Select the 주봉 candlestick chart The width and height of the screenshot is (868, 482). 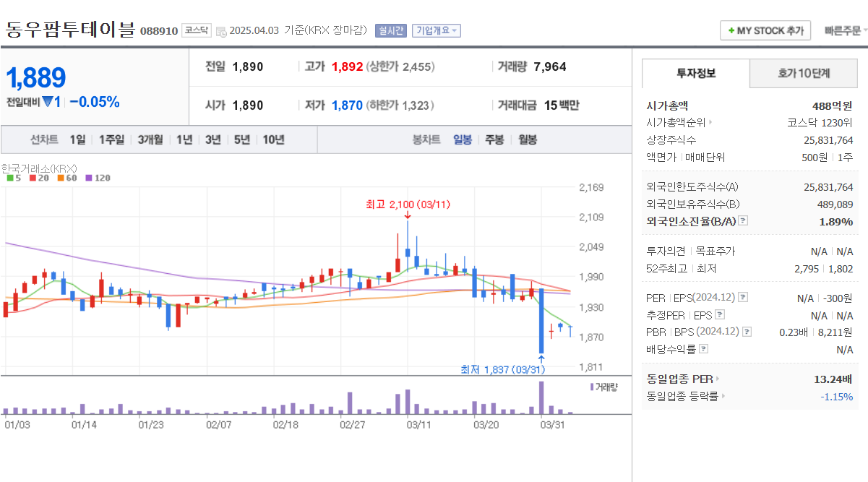[494, 139]
